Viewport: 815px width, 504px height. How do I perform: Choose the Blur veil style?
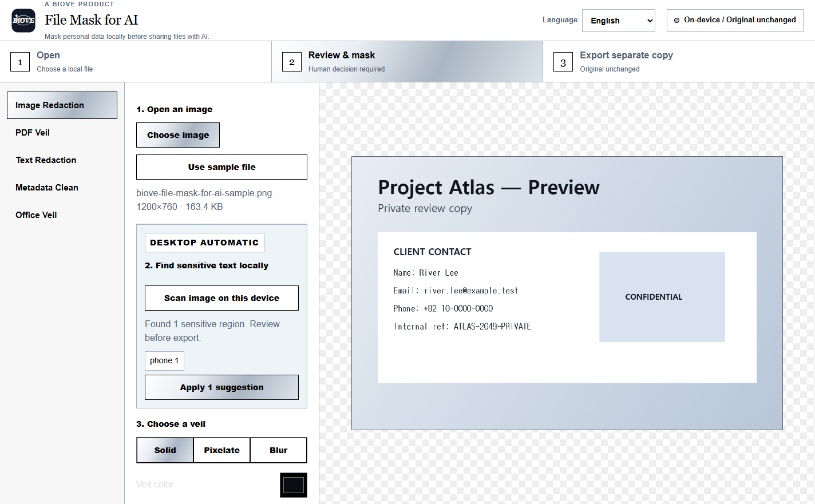point(279,450)
